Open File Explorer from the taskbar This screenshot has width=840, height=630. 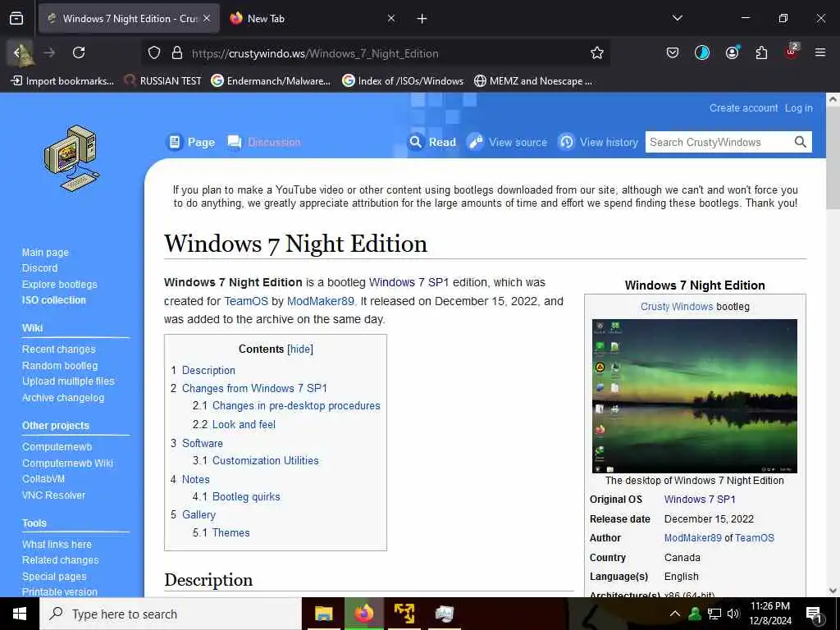(x=323, y=614)
